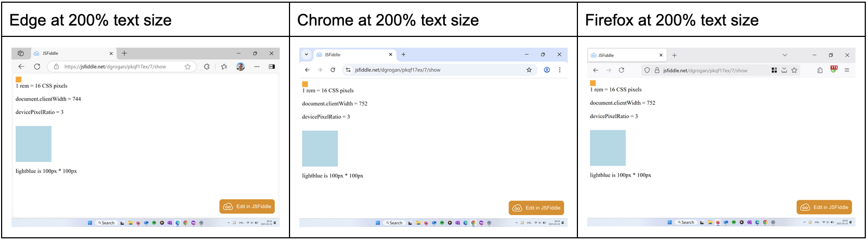This screenshot has height=240, width=868.
Task: Open Chrome's profile account icon
Action: click(547, 70)
